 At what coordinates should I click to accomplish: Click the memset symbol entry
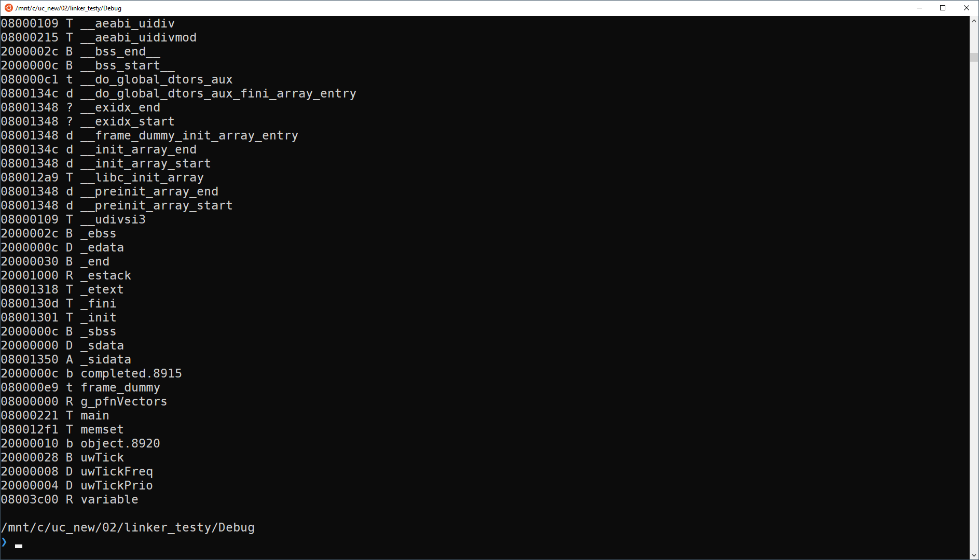pyautogui.click(x=102, y=429)
